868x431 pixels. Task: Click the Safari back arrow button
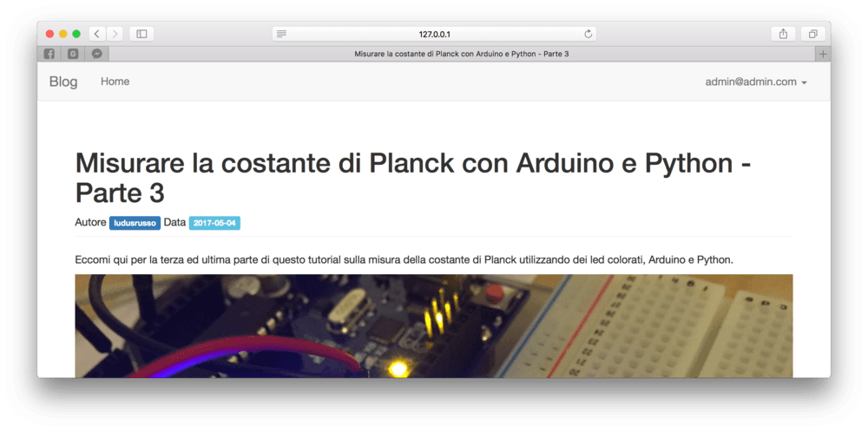pyautogui.click(x=97, y=35)
